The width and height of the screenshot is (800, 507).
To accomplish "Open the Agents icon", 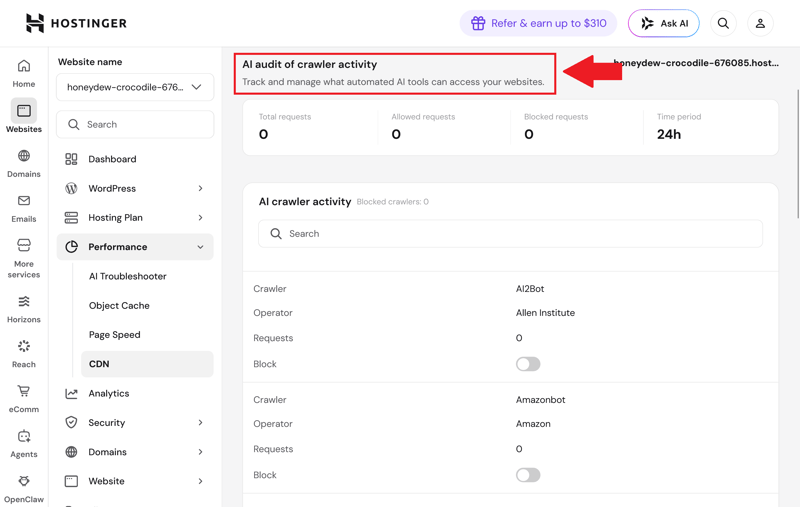I will [x=23, y=436].
